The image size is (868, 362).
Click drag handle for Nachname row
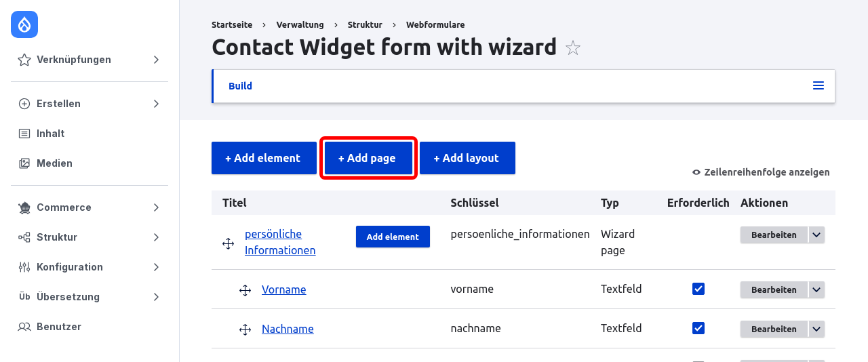coord(245,329)
